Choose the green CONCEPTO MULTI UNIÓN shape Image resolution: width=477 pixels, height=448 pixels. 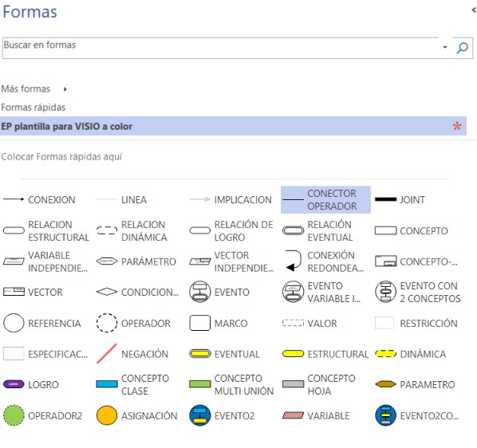[231, 384]
